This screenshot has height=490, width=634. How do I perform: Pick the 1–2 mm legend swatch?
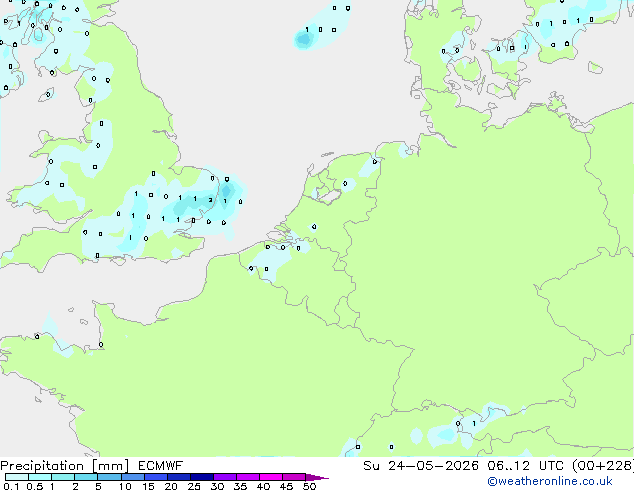point(63,477)
